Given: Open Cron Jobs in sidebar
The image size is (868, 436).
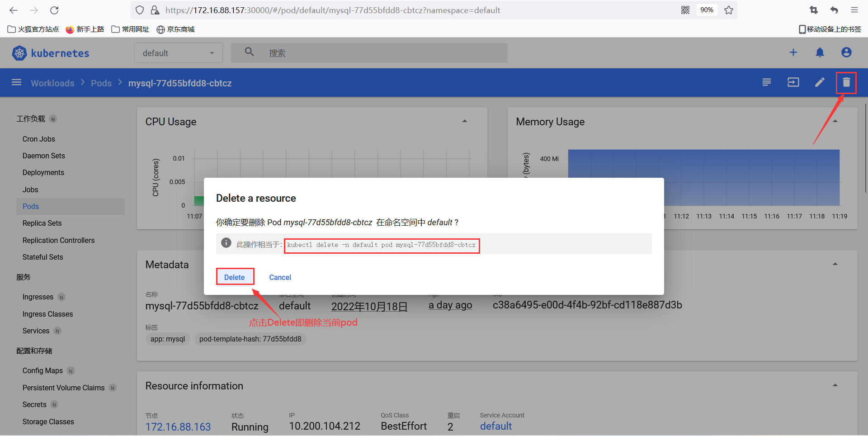Looking at the screenshot, I should (x=39, y=139).
